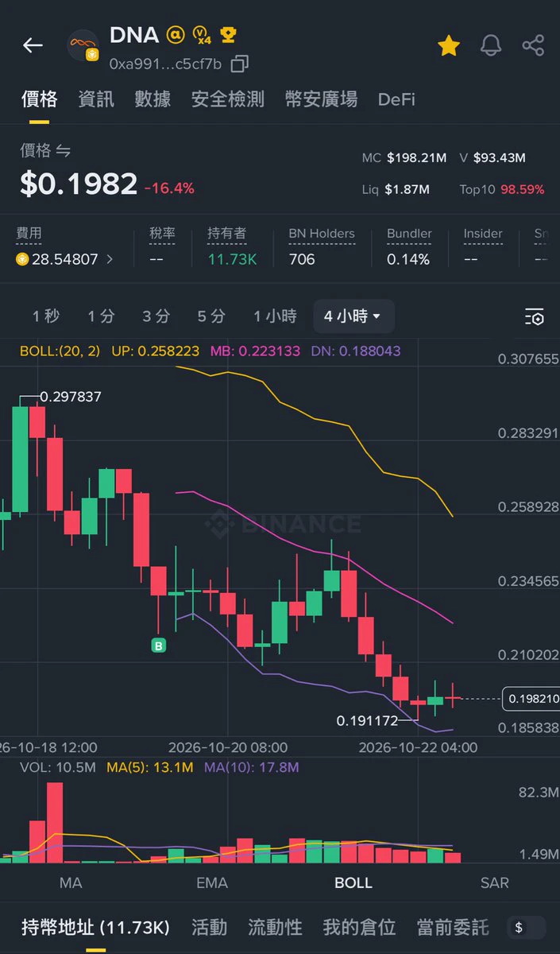
Task: Choose the BOLL indicator
Action: pos(353,882)
